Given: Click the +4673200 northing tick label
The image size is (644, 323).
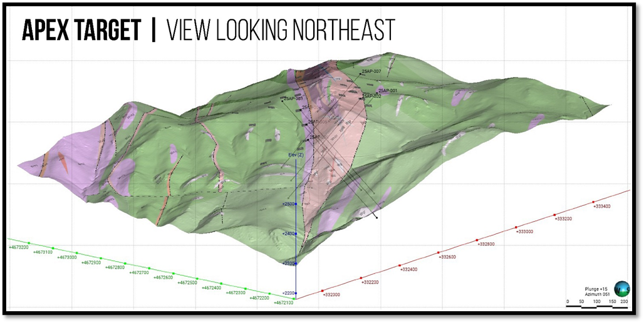Looking at the screenshot, I should [x=18, y=247].
